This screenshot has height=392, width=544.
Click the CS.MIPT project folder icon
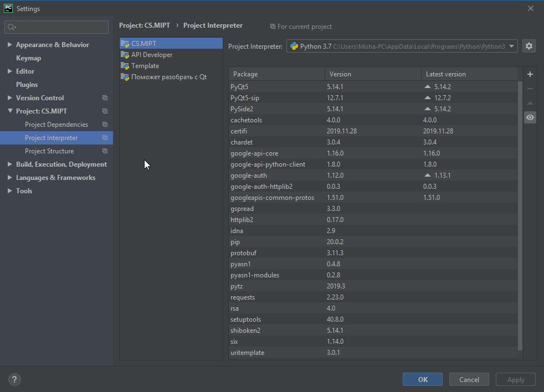point(125,44)
